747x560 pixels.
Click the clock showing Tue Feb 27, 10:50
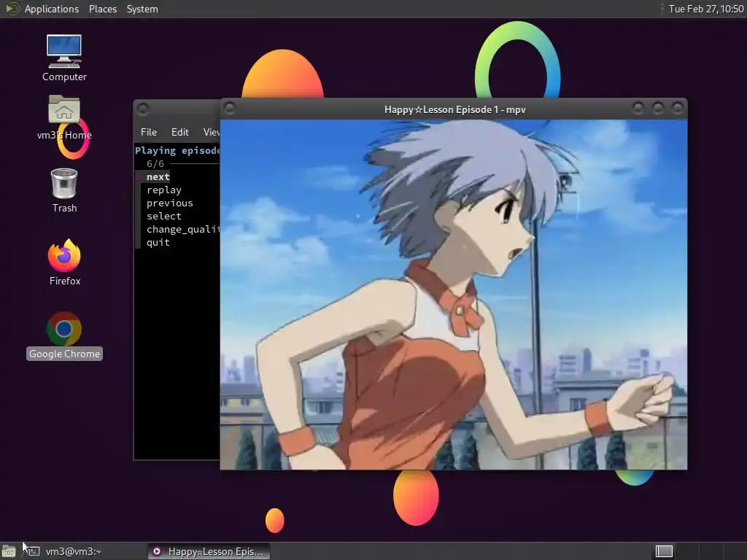click(x=705, y=9)
